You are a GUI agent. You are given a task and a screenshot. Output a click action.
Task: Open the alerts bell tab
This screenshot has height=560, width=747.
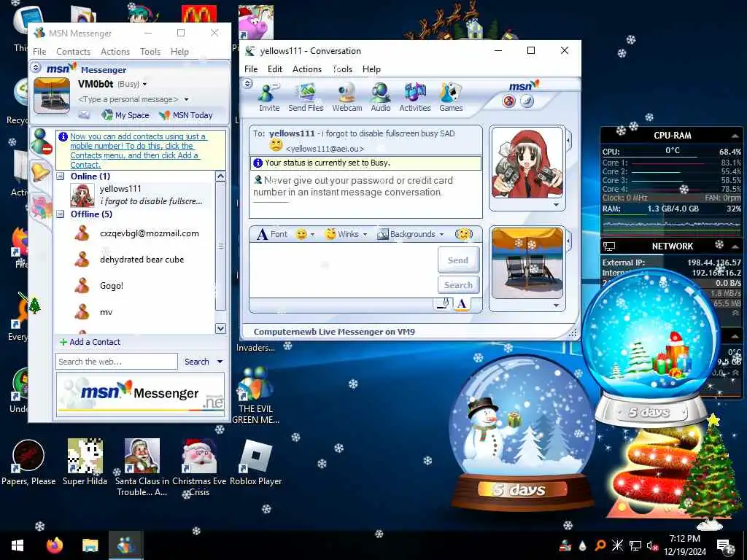tap(41, 171)
